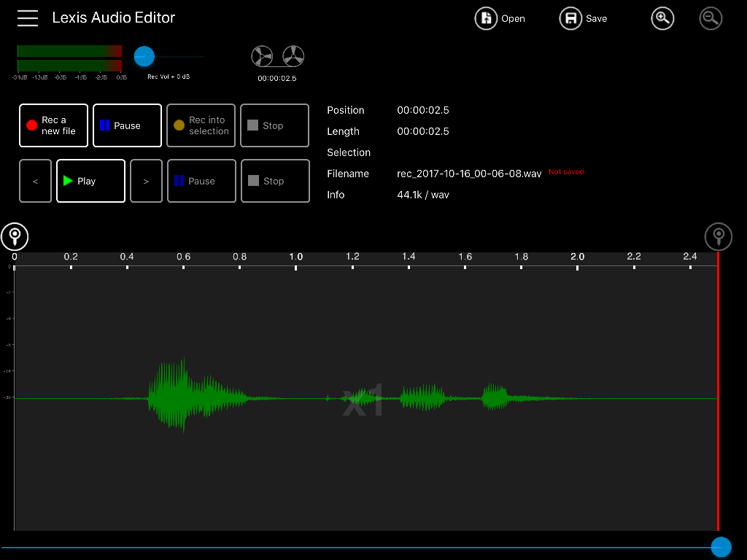
Task: Click the 2.4 second ruler mark
Action: 690,257
